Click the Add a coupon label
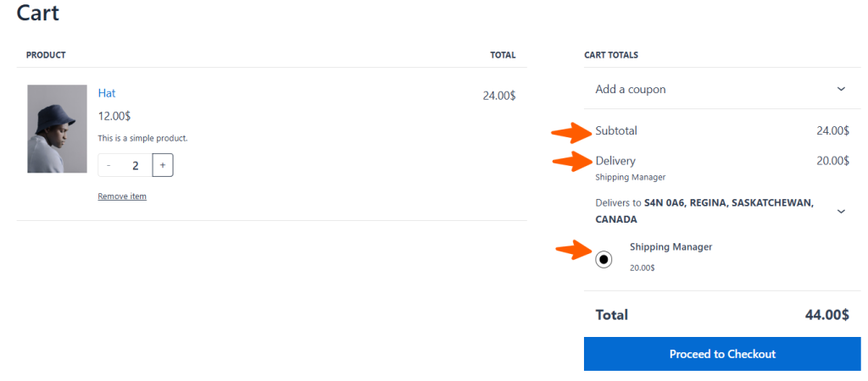The width and height of the screenshot is (868, 381). pos(631,89)
